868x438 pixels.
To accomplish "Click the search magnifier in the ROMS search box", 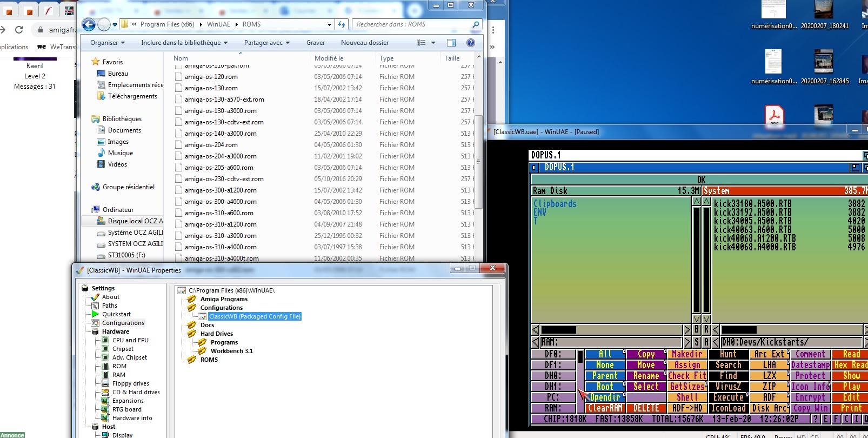I will [476, 24].
